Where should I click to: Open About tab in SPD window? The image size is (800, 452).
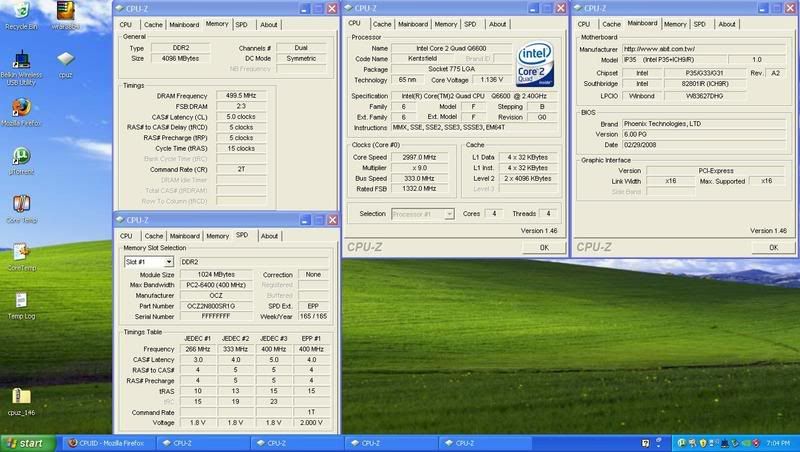tap(269, 236)
